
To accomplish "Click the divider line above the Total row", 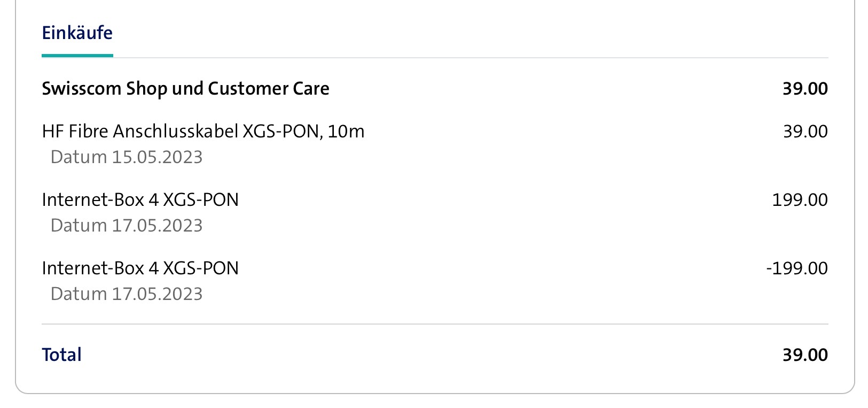I will (x=435, y=324).
